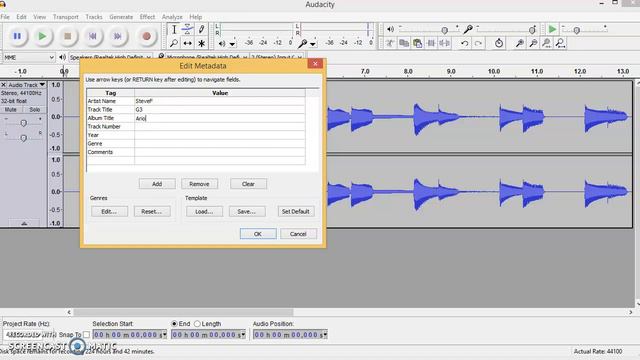Open the MME audio host dropdown
Viewport: 640px width, 360px height.
pyautogui.click(x=29, y=58)
